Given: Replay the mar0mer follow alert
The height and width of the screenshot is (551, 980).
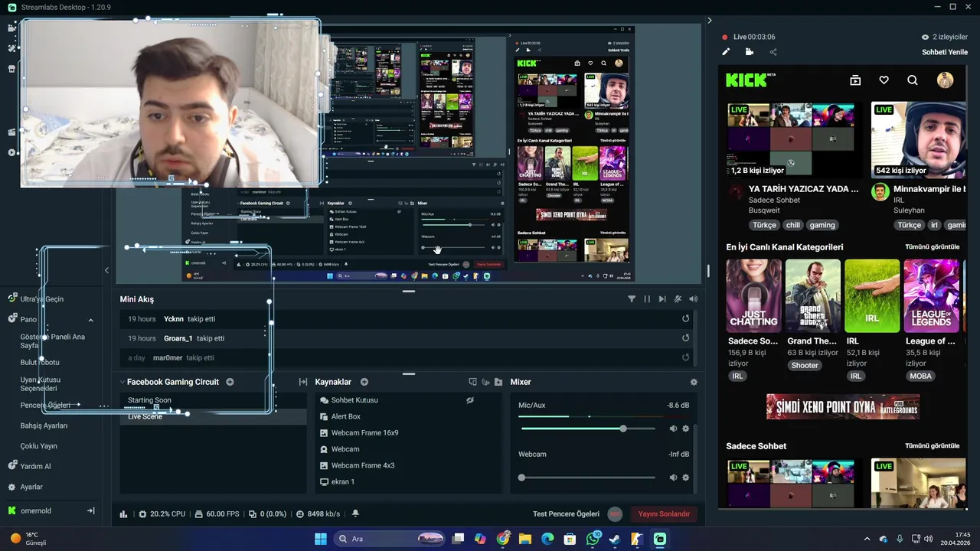Looking at the screenshot, I should coord(685,357).
